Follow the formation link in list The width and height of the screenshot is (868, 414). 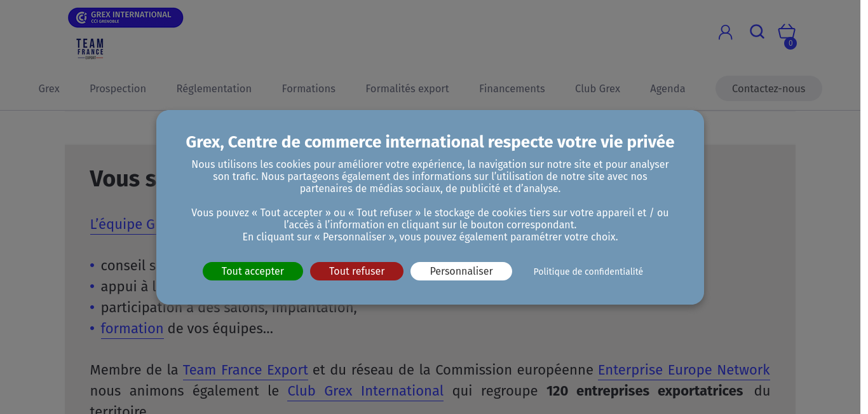(x=132, y=329)
